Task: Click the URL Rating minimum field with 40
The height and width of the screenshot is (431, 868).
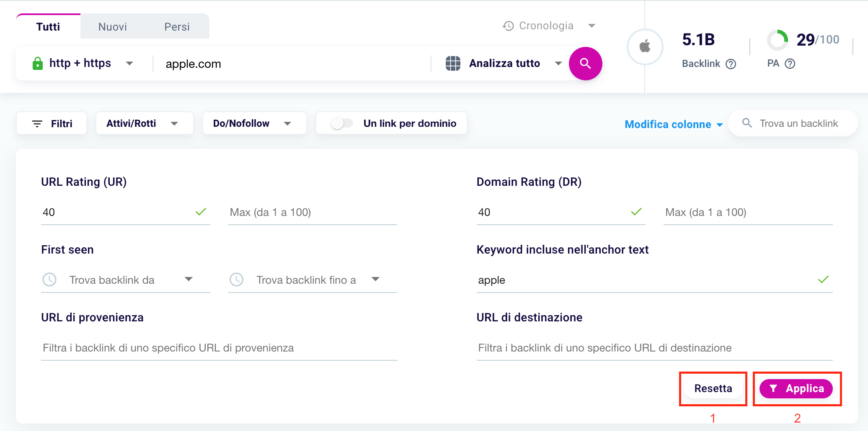Action: click(x=125, y=212)
